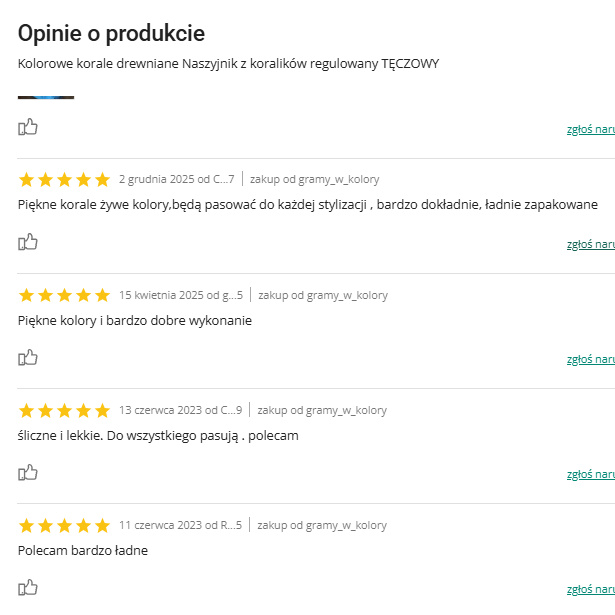The height and width of the screenshot is (615, 615).
Task: Like the review above the 2 grudnia 2025 entry
Action: coord(28,127)
